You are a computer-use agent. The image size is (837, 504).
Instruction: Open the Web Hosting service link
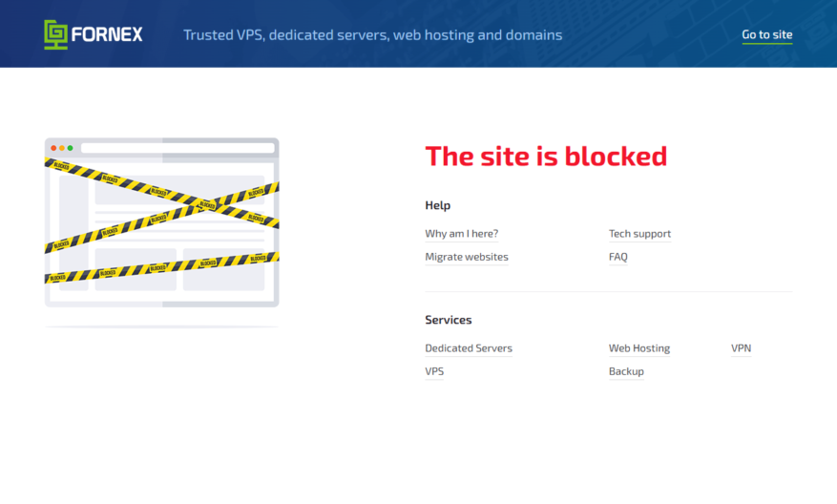tap(638, 348)
